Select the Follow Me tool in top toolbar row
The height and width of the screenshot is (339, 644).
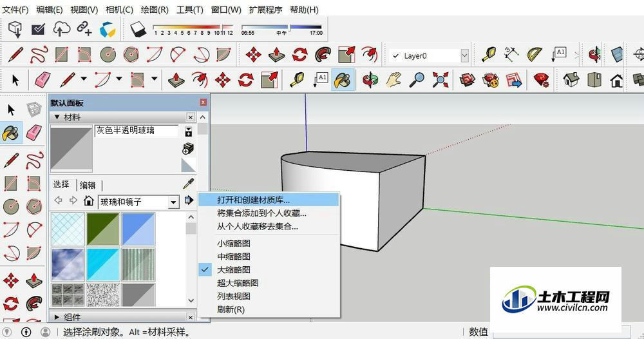pyautogui.click(x=323, y=54)
